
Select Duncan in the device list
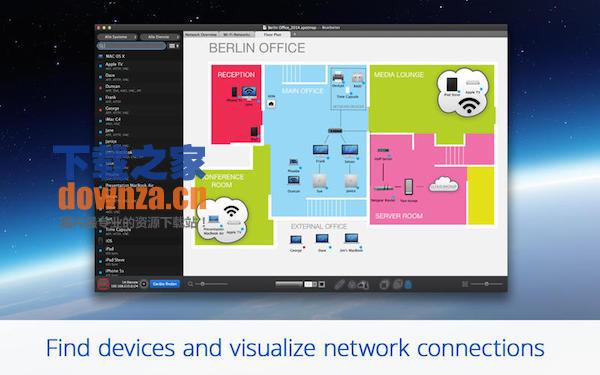[139, 88]
